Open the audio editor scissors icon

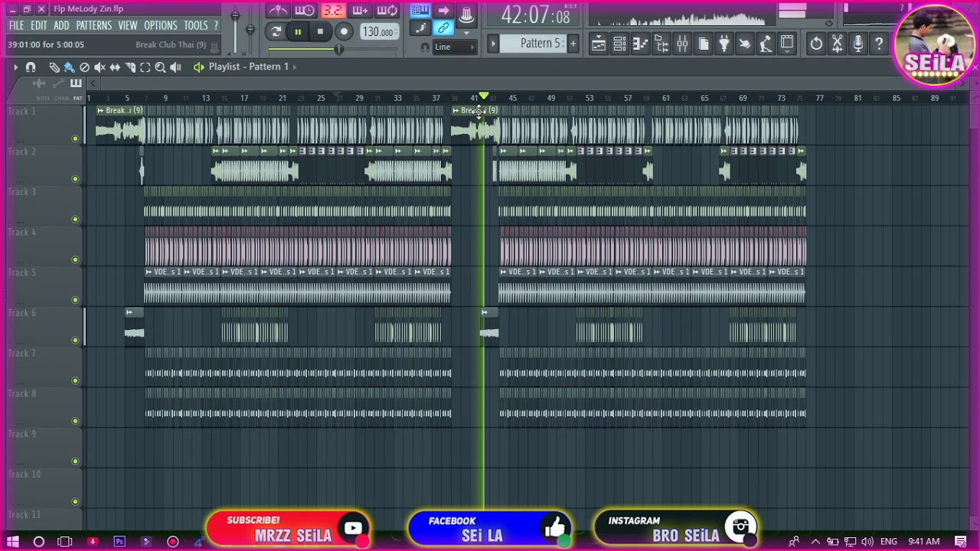pyautogui.click(x=838, y=44)
